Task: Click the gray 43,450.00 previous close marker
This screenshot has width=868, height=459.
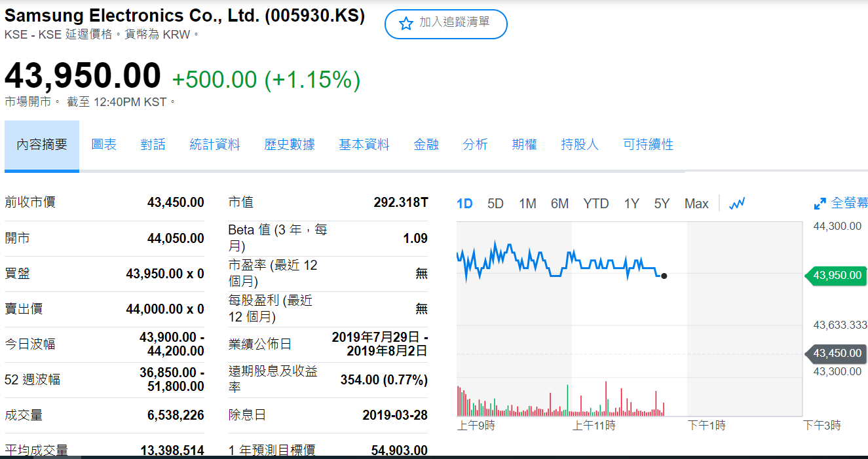Action: point(835,354)
